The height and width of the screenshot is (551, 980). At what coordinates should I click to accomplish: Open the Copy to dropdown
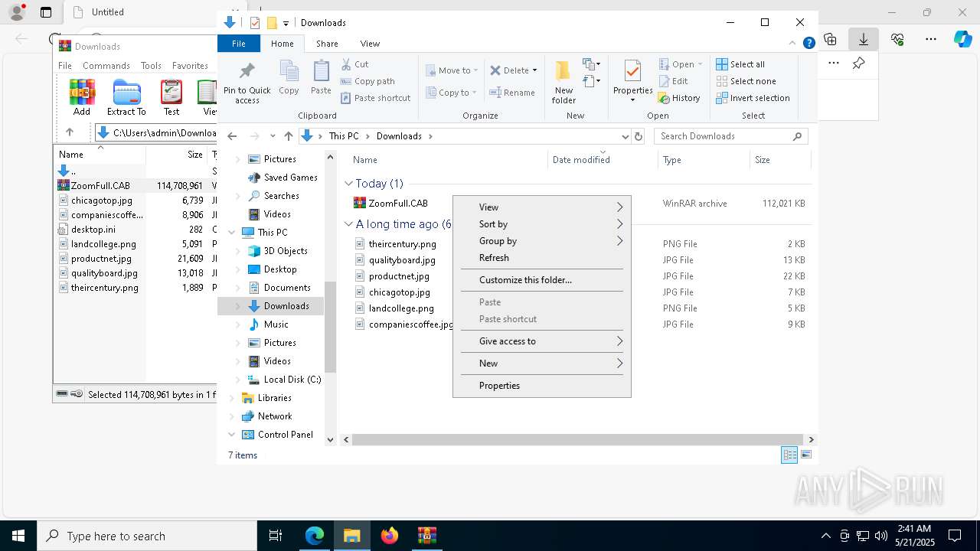[x=451, y=93]
